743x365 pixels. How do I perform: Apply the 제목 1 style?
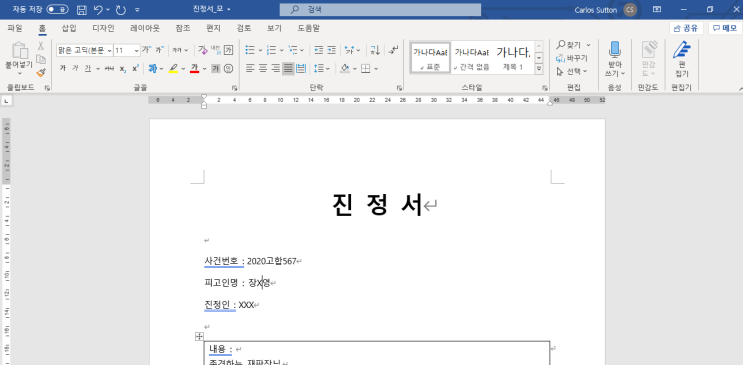[x=513, y=58]
